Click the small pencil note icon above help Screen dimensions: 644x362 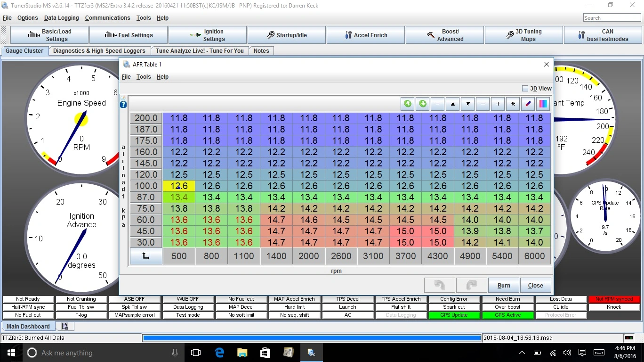[x=123, y=98]
